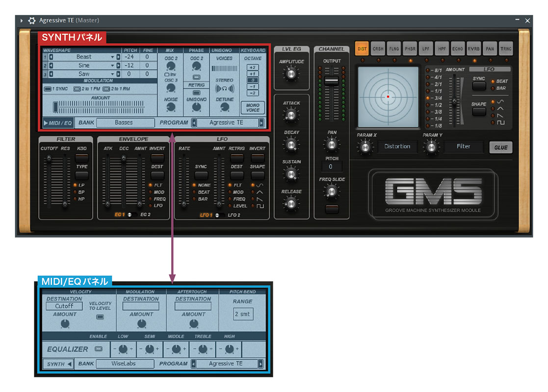The height and width of the screenshot is (392, 548).
Task: Adjust the NOISE mix knob
Action: [171, 107]
